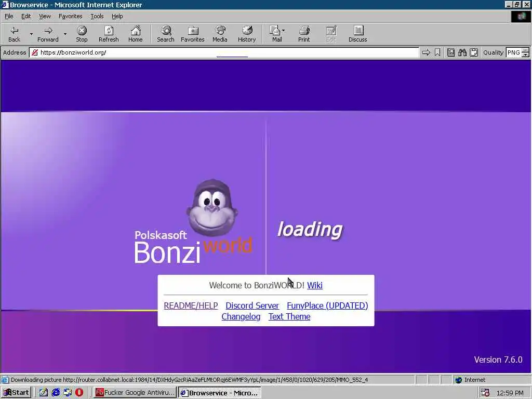Screen dimensions: 532x399
Task: Click the grayed Edit toolbar button
Action: (x=331, y=34)
